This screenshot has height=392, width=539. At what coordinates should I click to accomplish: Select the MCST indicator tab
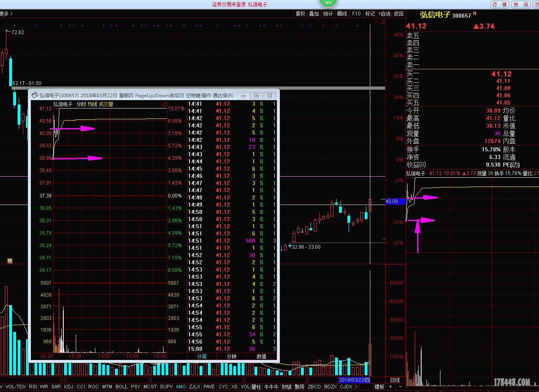150,387
